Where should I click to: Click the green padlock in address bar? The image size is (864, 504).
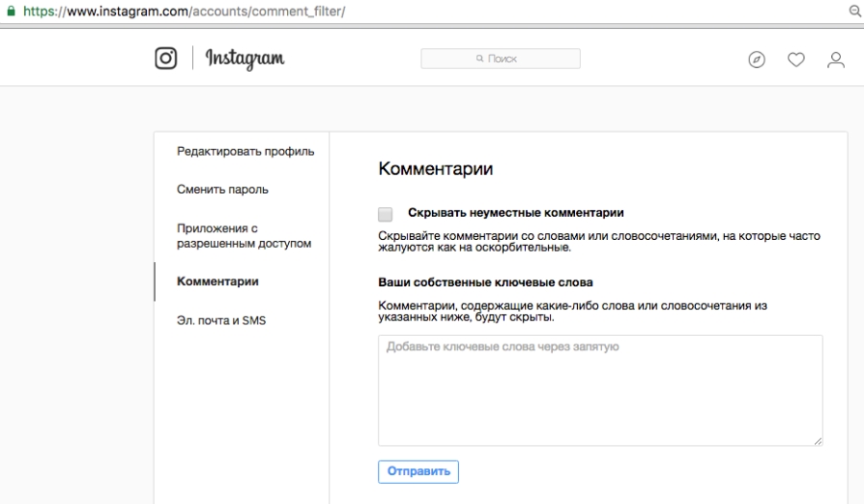pyautogui.click(x=11, y=11)
